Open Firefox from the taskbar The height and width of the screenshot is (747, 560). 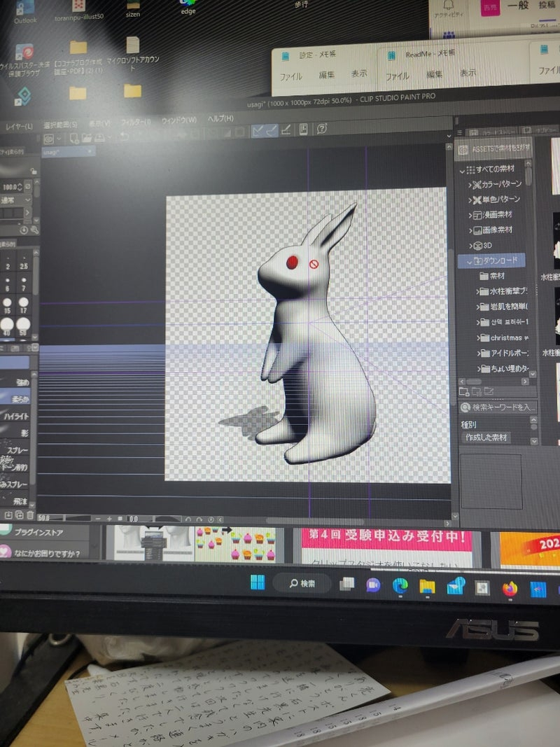510,589
